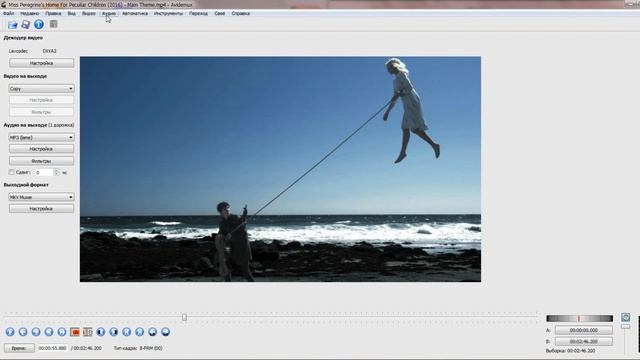
Task: Enable the Сдвиг audio shift checkbox
Action: point(11,172)
